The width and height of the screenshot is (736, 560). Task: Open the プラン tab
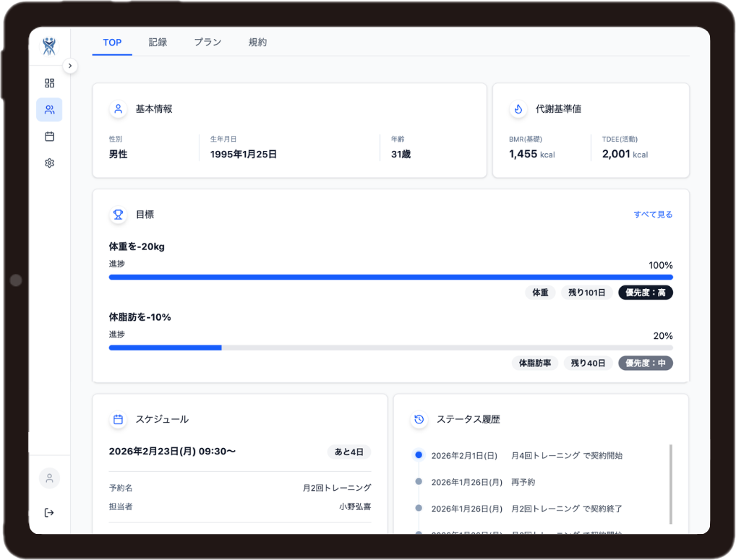pos(207,42)
